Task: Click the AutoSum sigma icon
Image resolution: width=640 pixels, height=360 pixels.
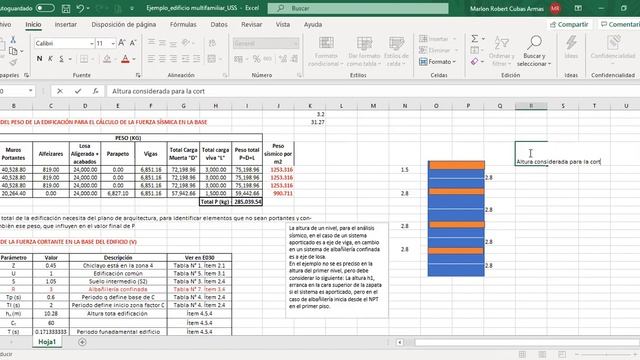Action: click(x=474, y=39)
